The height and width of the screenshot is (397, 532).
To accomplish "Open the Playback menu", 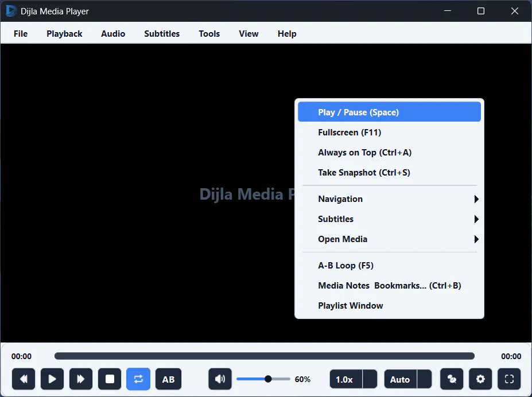I will pyautogui.click(x=64, y=34).
